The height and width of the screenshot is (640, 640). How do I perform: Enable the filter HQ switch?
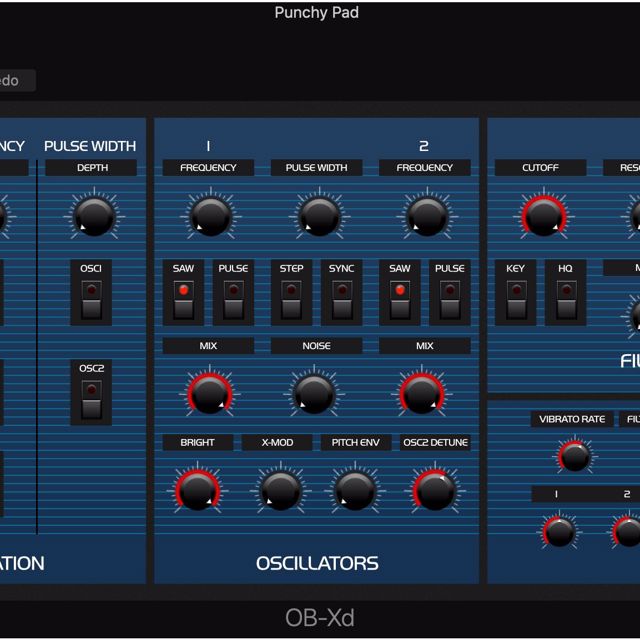pos(567,300)
